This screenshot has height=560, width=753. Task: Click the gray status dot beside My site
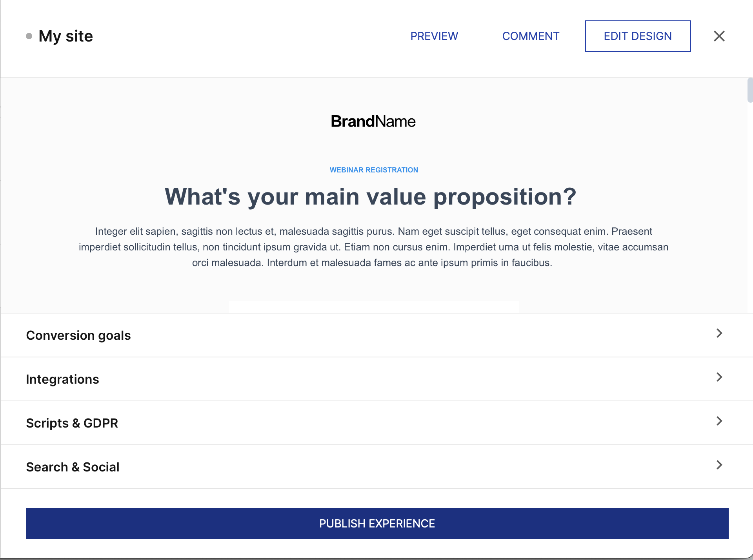29,36
